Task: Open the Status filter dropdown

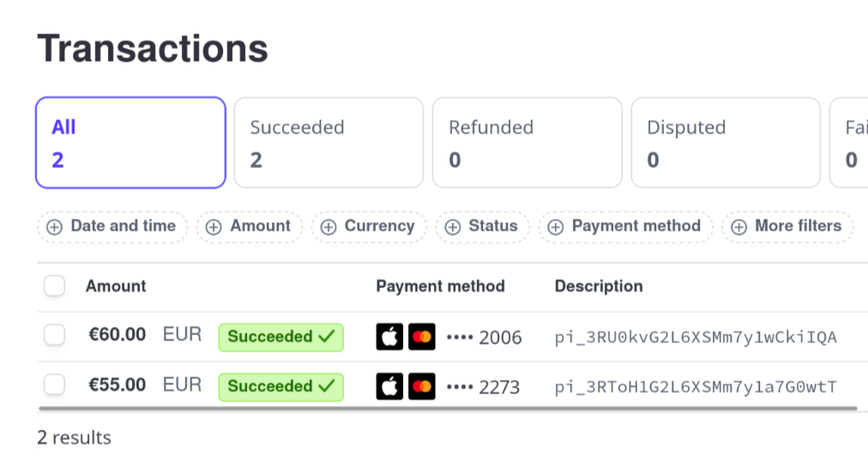Action: (484, 226)
